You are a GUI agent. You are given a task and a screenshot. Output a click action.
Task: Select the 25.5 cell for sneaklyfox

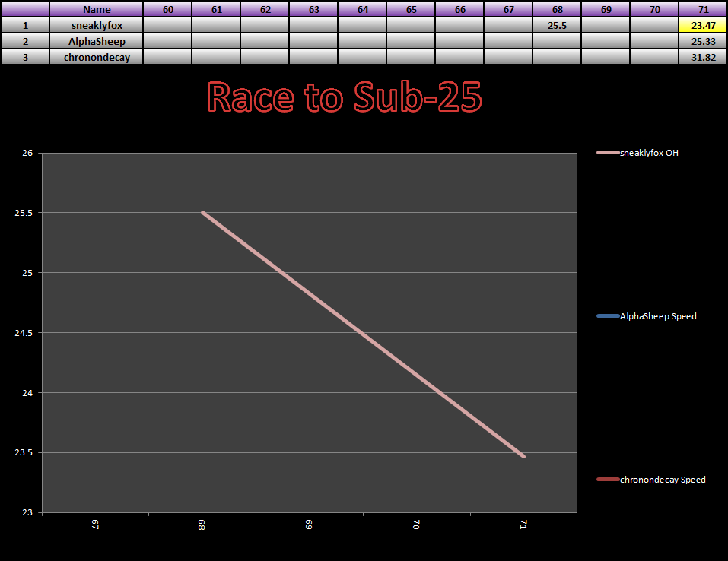coord(557,26)
